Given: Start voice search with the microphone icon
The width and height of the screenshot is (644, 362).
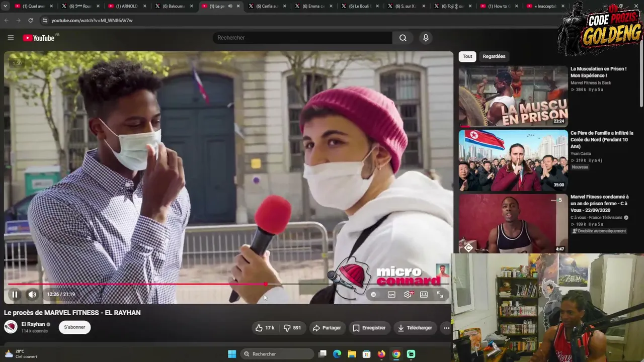Looking at the screenshot, I should tap(426, 38).
